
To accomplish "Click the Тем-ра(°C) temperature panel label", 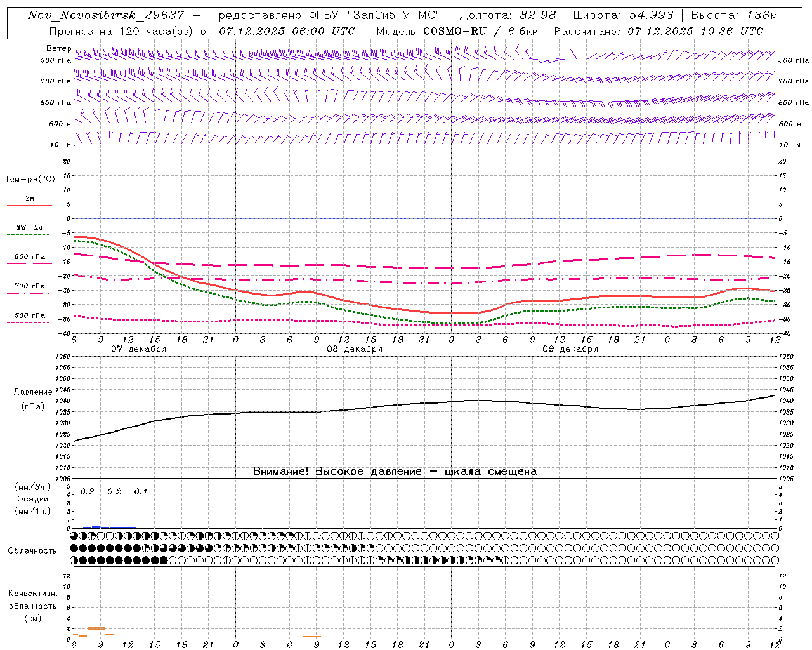I will tap(30, 180).
